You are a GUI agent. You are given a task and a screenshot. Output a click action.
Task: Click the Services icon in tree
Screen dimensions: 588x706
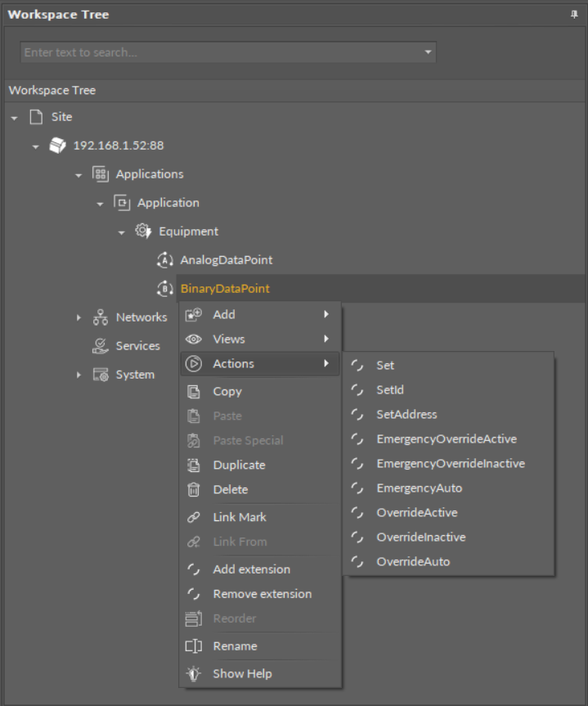click(101, 346)
